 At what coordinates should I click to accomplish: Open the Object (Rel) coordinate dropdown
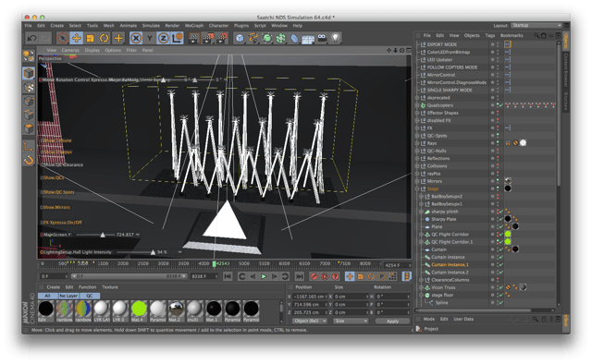(310, 321)
